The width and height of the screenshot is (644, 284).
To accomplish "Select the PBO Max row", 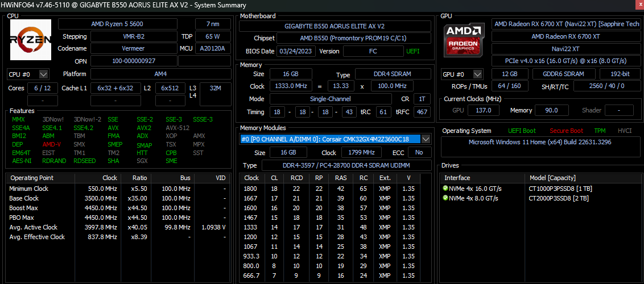I will pos(118,218).
